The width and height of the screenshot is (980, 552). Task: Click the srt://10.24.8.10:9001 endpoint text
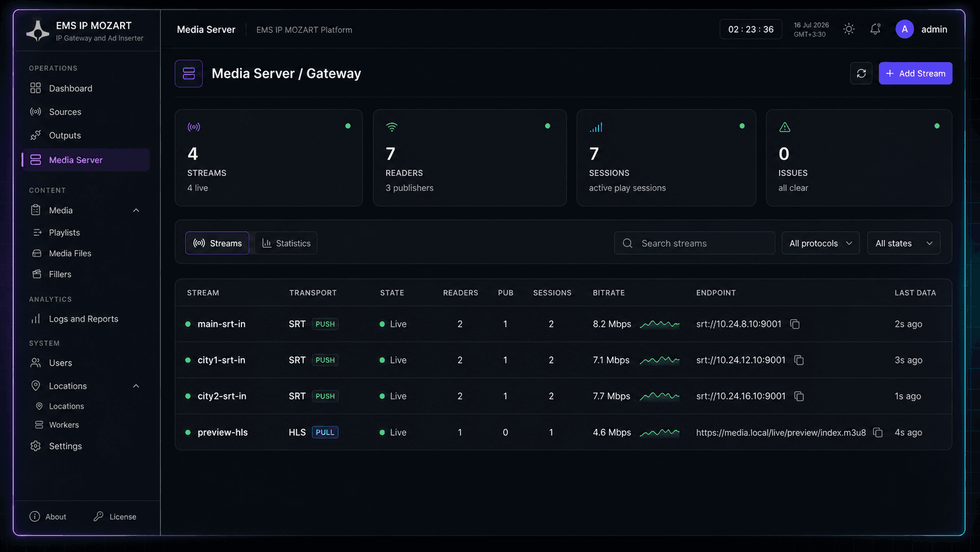pyautogui.click(x=739, y=324)
